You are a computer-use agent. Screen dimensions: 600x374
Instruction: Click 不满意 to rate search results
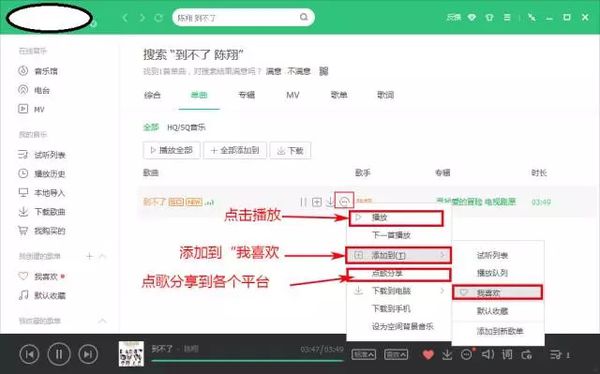click(x=299, y=71)
